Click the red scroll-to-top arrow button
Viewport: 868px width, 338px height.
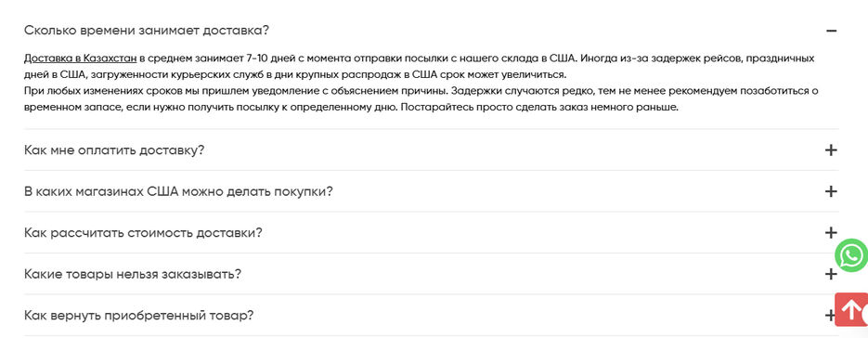click(x=851, y=310)
